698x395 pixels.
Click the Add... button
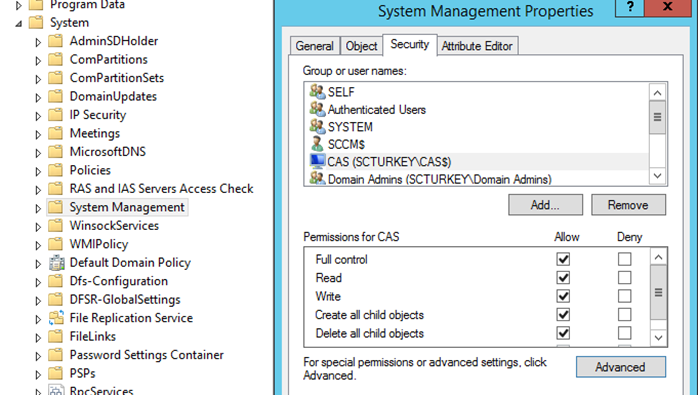click(x=545, y=205)
